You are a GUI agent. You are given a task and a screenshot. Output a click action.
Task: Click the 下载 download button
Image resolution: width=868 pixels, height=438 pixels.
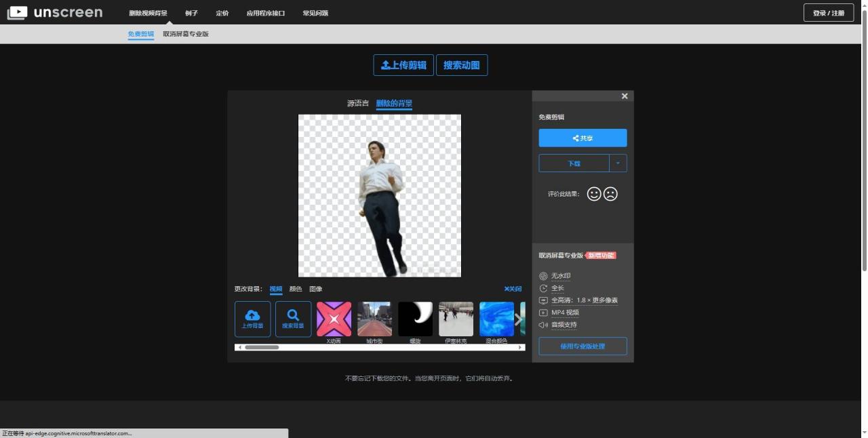pos(574,163)
